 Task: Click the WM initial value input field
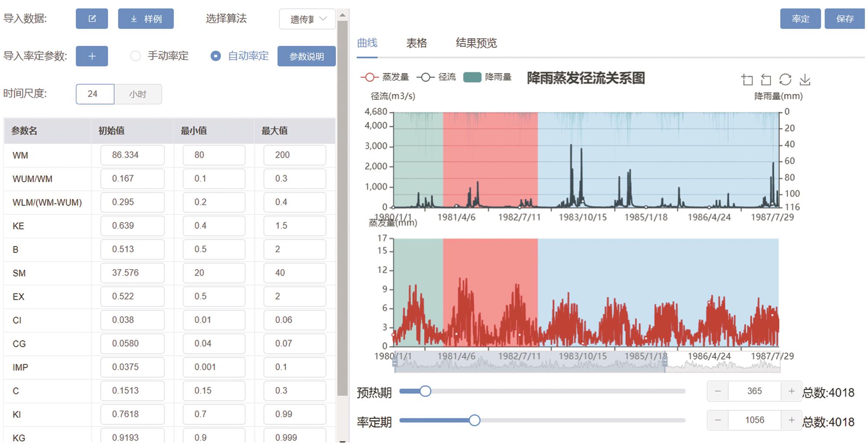tap(132, 155)
